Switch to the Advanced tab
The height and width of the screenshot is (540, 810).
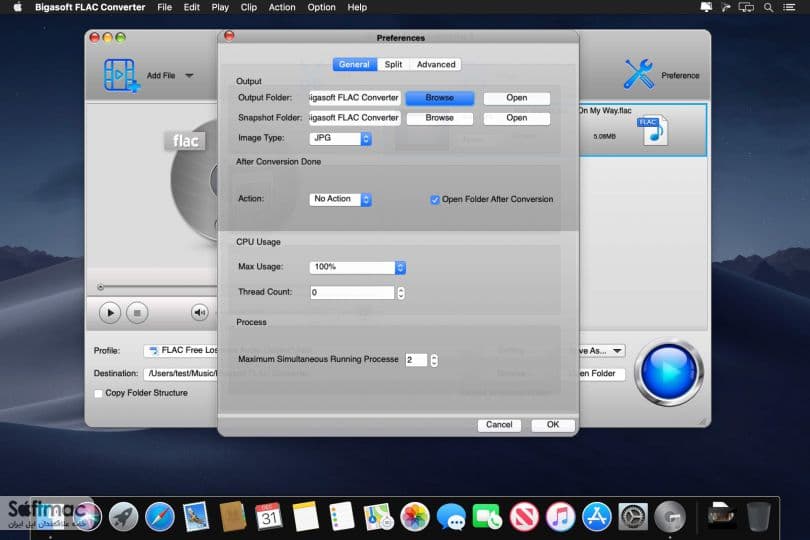(x=436, y=64)
